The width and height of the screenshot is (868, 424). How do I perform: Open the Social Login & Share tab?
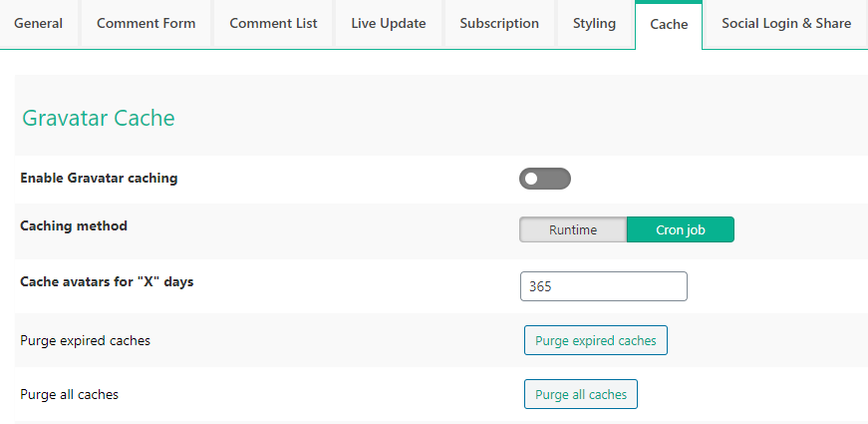786,23
